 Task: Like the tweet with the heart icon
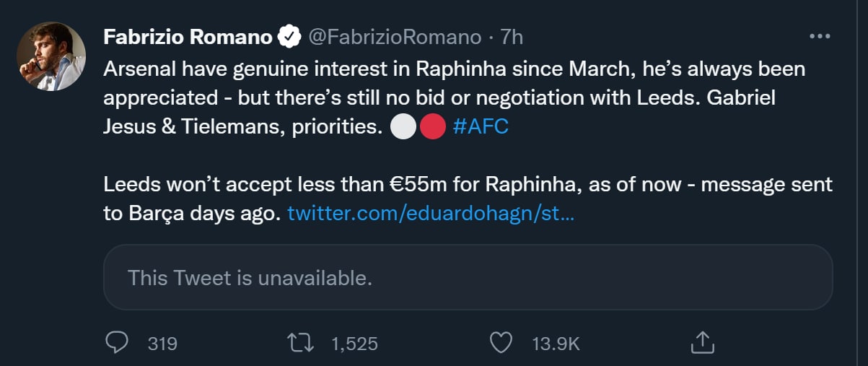coord(501,343)
